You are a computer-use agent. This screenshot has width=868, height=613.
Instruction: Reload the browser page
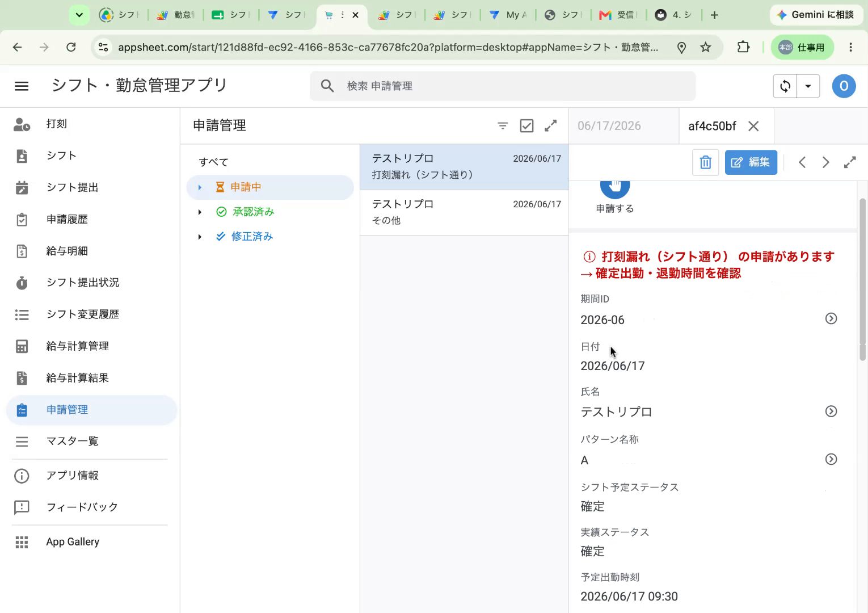(x=71, y=47)
